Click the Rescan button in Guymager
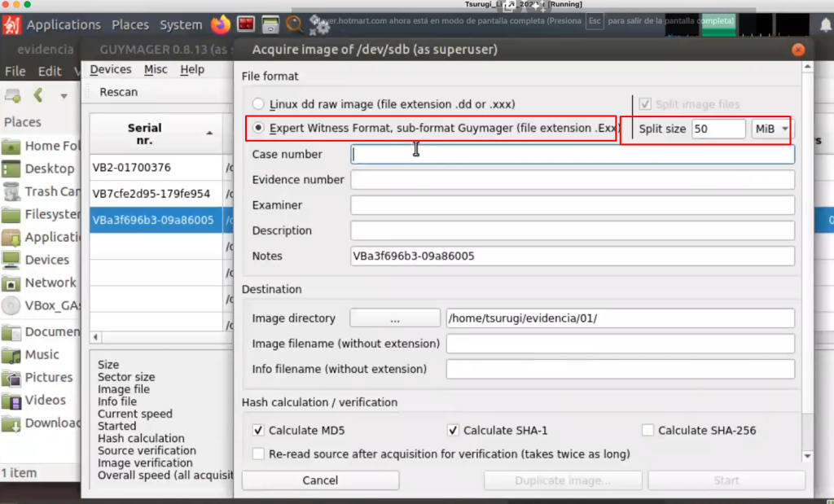The height and width of the screenshot is (504, 834). click(118, 92)
